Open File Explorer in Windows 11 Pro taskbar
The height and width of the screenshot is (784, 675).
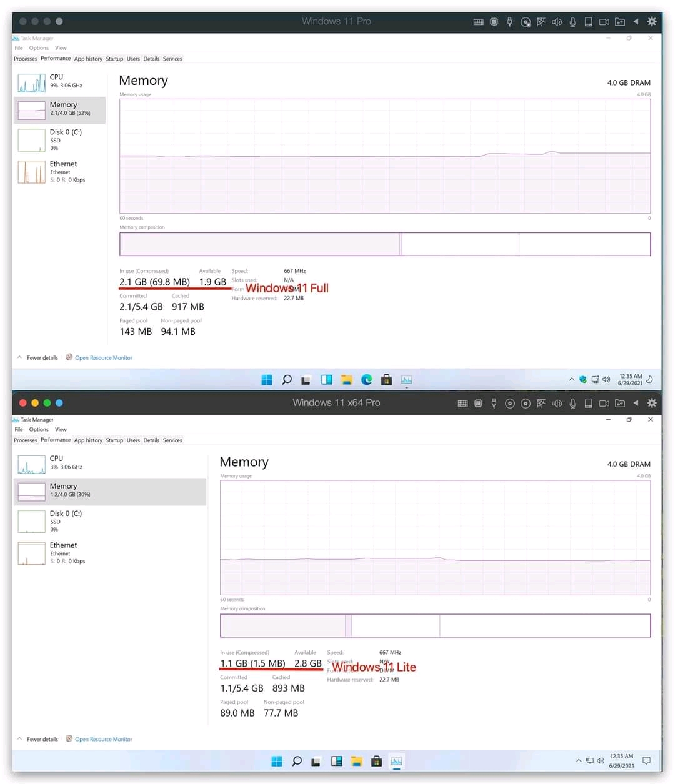346,380
